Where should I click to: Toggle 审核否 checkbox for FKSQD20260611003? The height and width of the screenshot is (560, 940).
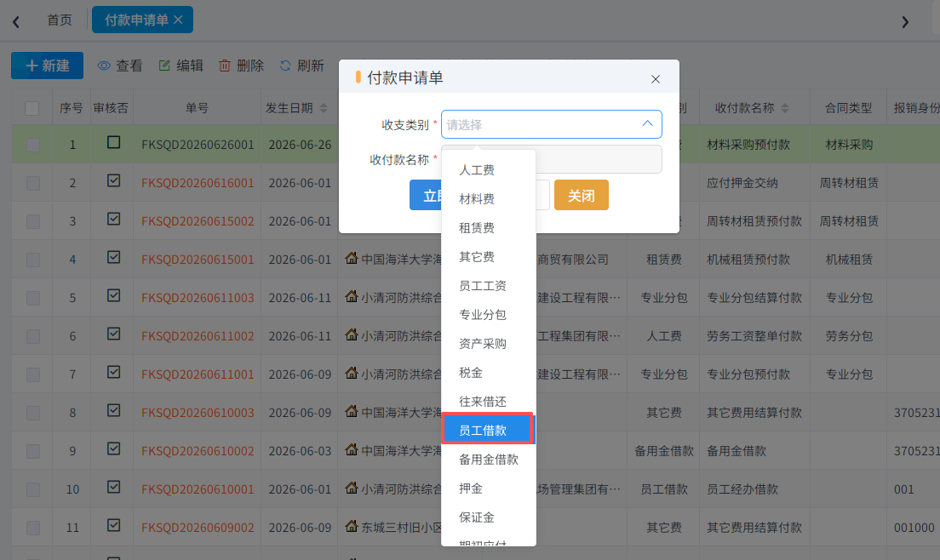coord(113,296)
